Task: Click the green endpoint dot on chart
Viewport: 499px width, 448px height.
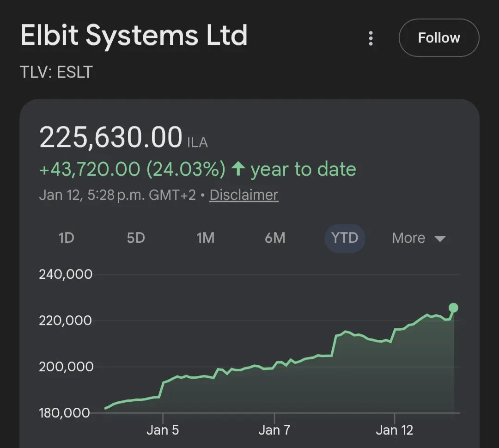Action: point(453,307)
